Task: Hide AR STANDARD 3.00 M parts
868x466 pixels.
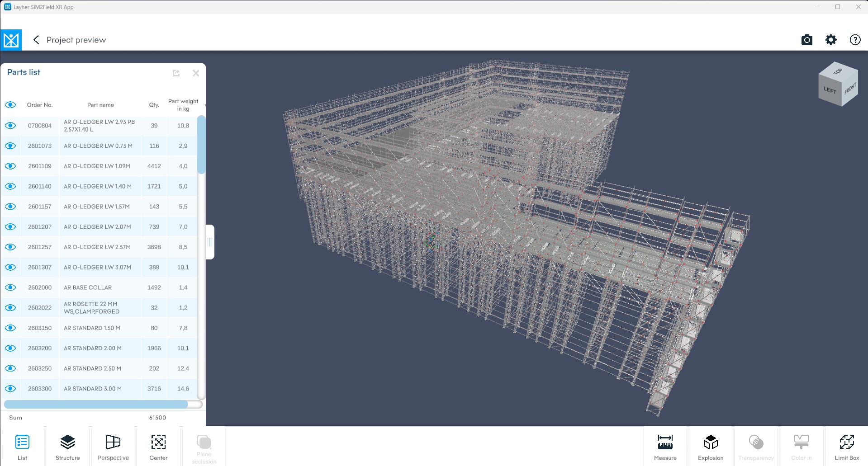Action: (x=10, y=389)
